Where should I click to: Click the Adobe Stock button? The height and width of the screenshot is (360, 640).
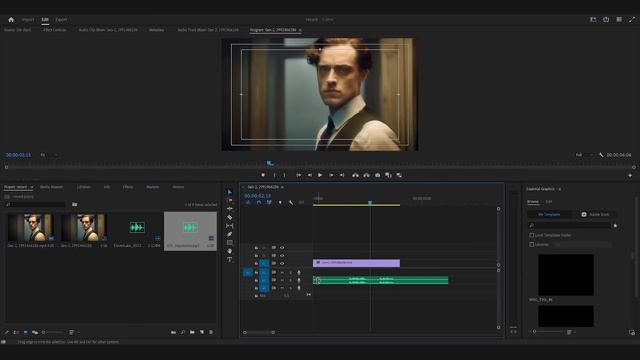[x=596, y=214]
